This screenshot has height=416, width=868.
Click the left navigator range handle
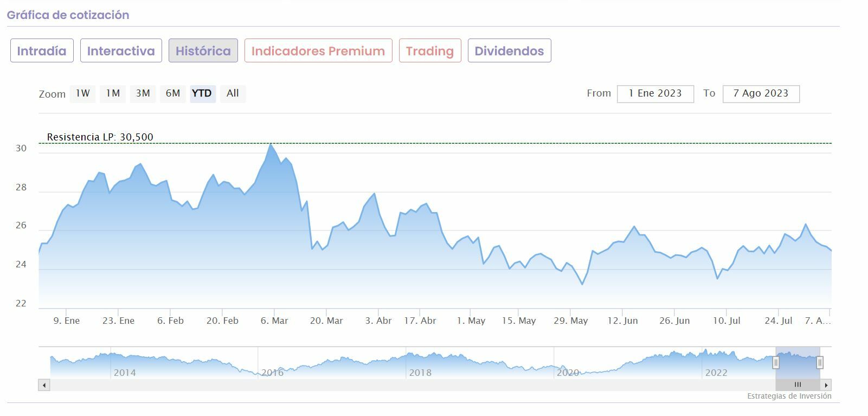[x=776, y=362]
